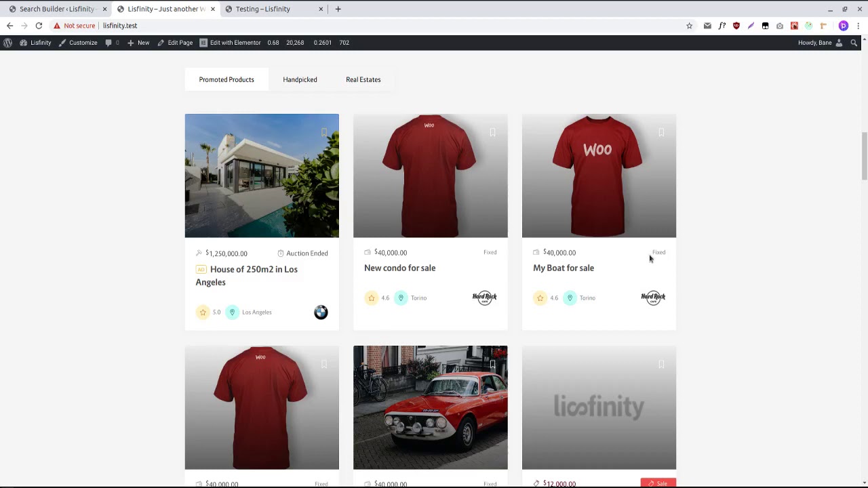Open a new browser tab with plus

(x=338, y=9)
